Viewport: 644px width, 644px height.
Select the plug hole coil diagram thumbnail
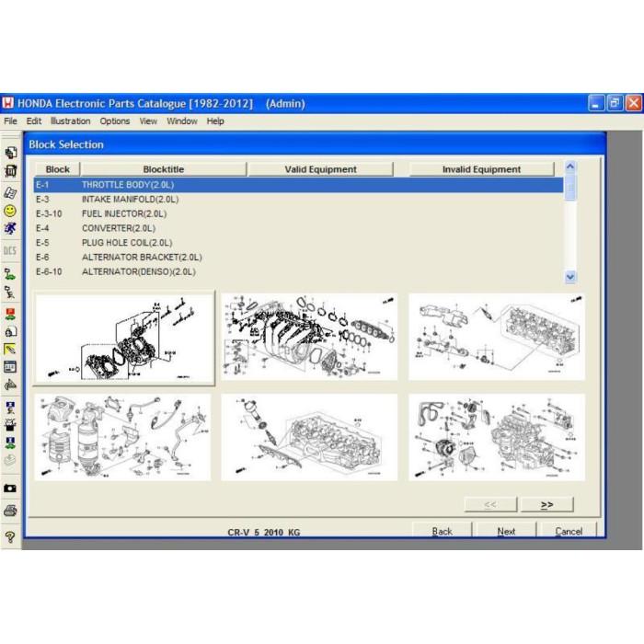click(309, 437)
